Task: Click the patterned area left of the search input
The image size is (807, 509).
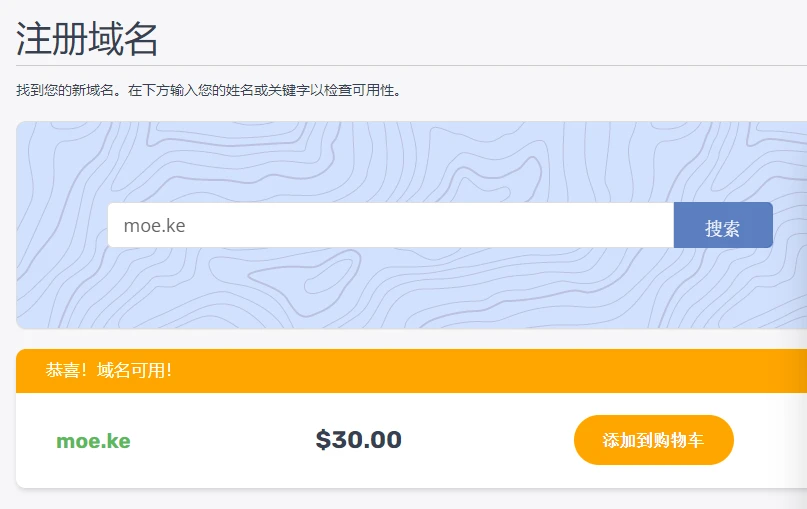Action: pyautogui.click(x=62, y=226)
